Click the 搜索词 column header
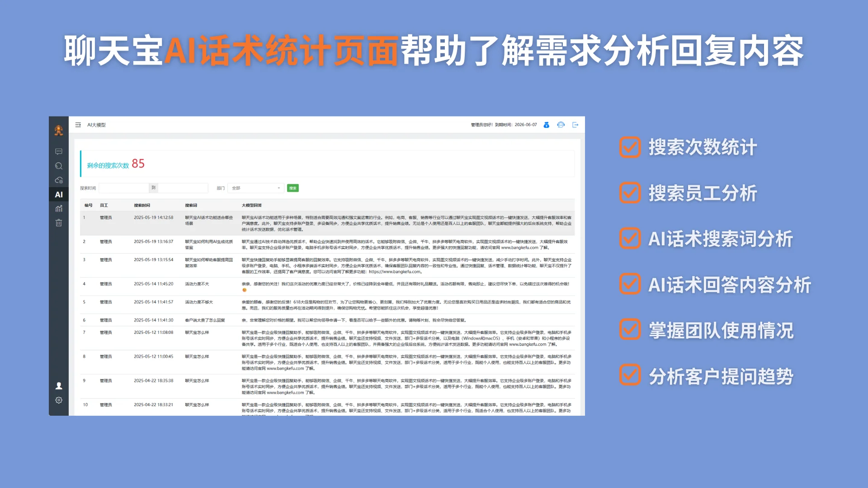 tap(191, 205)
